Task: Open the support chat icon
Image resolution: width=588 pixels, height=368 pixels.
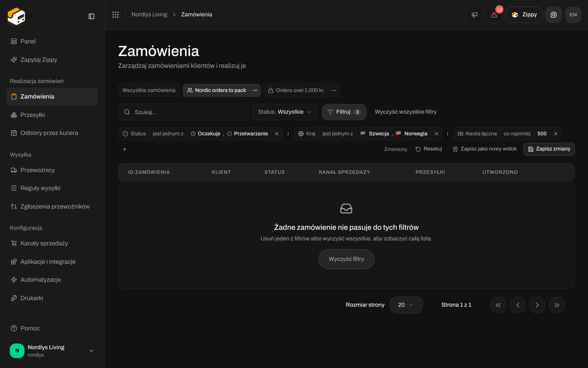Action: pyautogui.click(x=553, y=15)
